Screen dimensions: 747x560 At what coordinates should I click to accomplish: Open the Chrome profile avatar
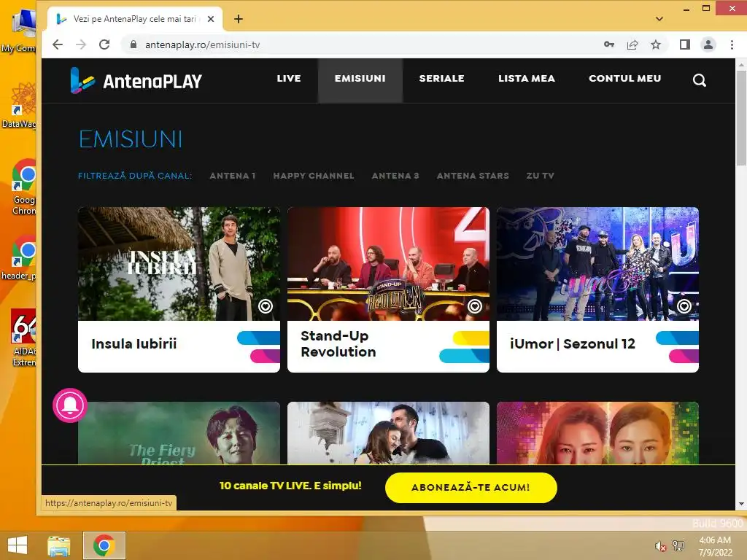(708, 44)
